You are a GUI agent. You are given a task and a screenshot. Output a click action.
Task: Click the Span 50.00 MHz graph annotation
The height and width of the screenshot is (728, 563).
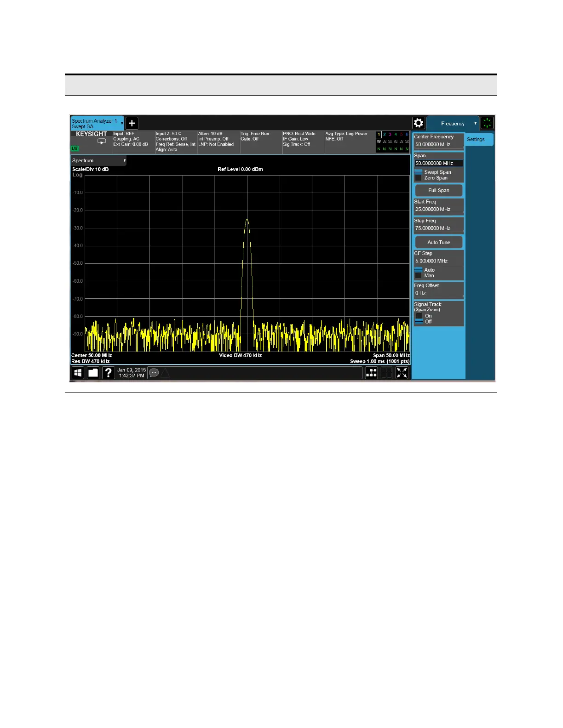pos(391,355)
